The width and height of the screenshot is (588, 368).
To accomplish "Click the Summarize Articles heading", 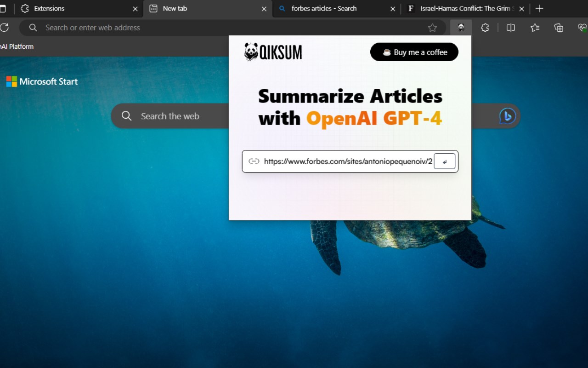I will point(350,96).
